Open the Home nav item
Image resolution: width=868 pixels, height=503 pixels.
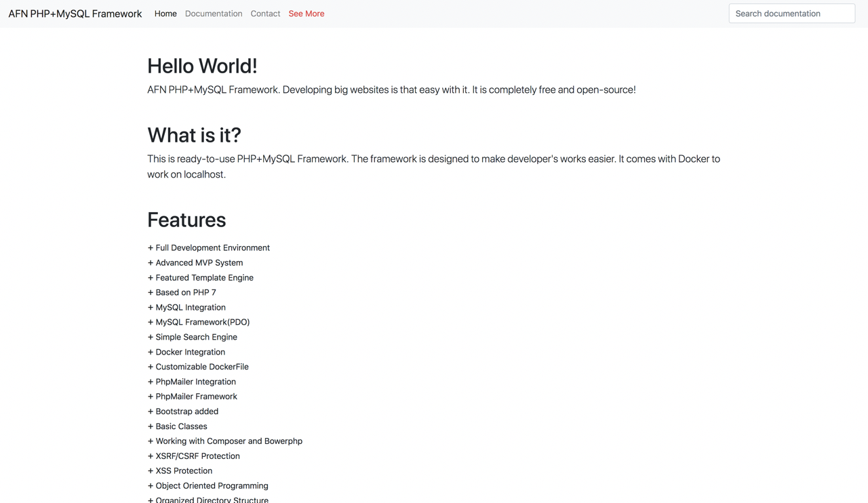pyautogui.click(x=165, y=14)
